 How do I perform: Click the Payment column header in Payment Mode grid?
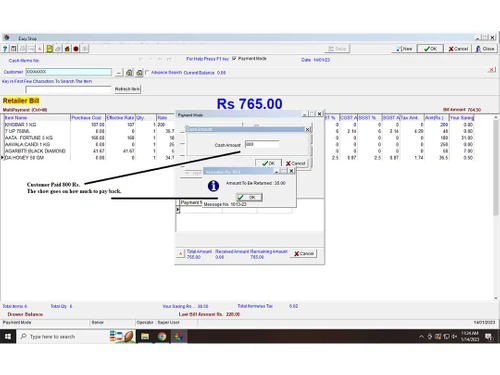pyautogui.click(x=191, y=202)
